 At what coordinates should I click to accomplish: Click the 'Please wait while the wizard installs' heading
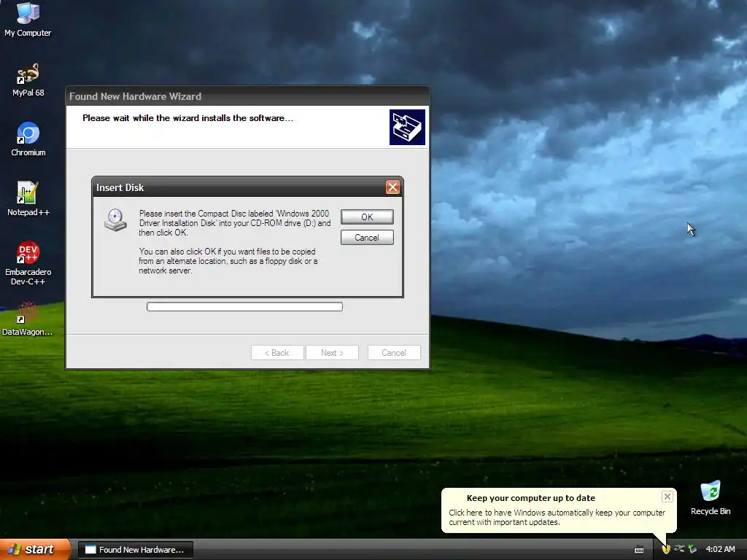187,118
